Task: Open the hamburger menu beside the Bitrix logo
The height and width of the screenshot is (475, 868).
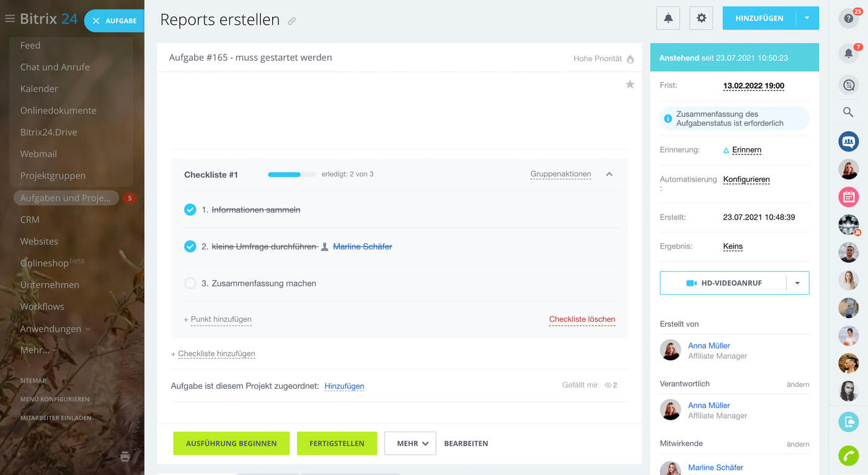Action: click(9, 19)
